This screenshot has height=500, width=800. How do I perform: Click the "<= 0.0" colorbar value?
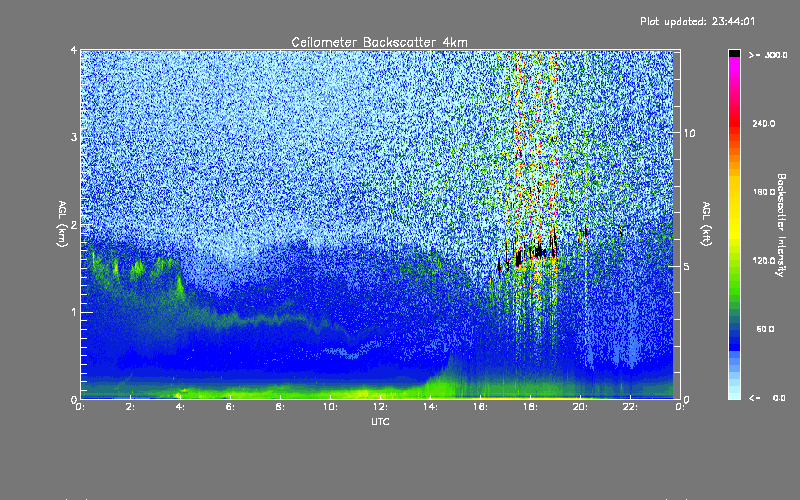(x=767, y=397)
